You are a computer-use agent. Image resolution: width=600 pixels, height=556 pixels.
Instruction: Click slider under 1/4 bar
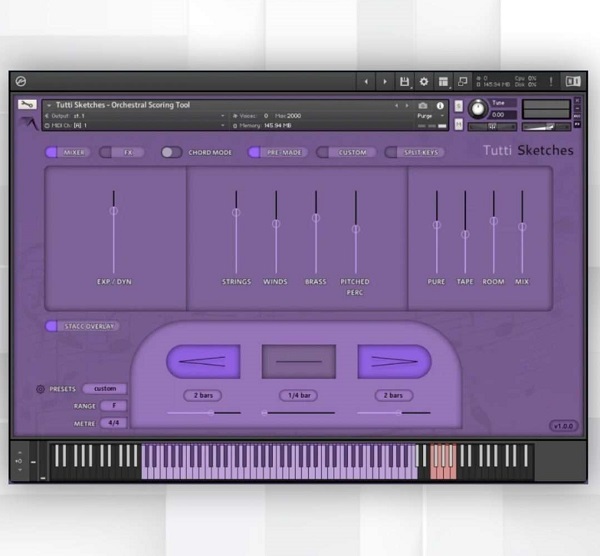pos(298,413)
